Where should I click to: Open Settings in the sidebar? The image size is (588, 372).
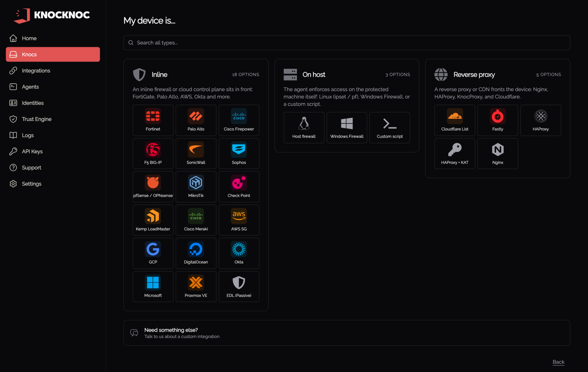click(x=53, y=184)
